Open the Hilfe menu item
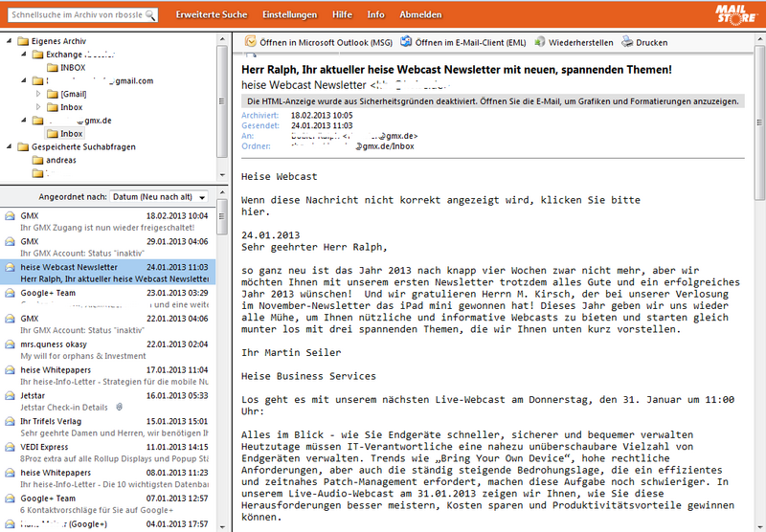 tap(343, 15)
